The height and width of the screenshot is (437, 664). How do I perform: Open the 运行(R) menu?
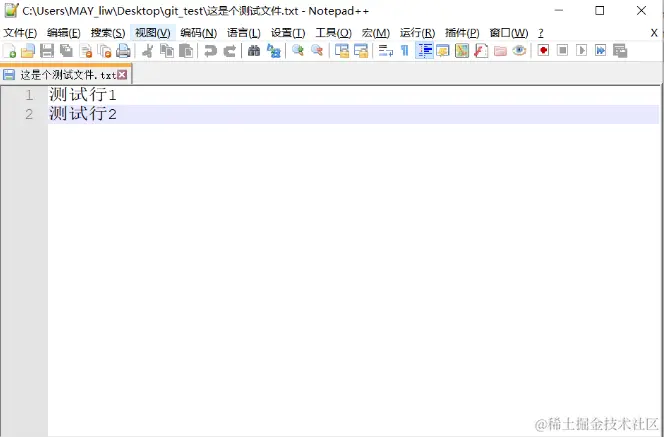click(418, 33)
